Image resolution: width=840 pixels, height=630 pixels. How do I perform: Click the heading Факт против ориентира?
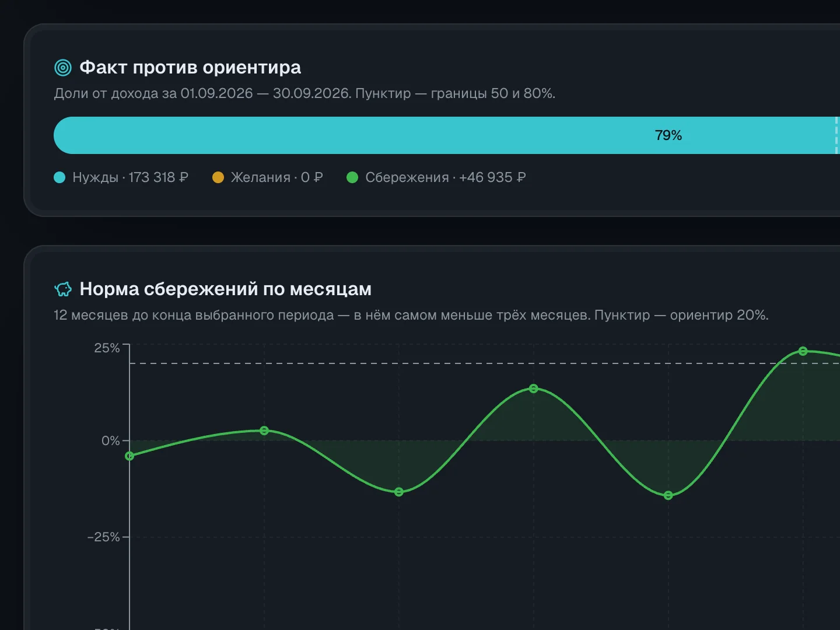click(x=190, y=68)
